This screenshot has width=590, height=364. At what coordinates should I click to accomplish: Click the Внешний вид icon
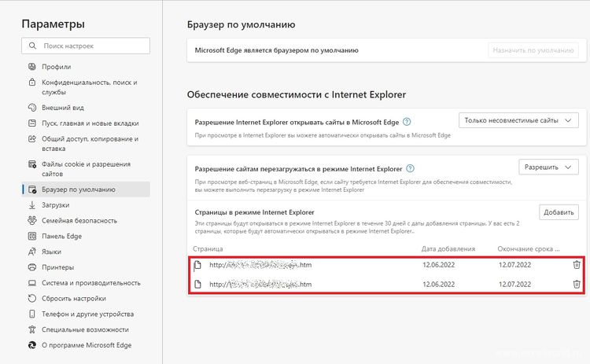pos(32,108)
